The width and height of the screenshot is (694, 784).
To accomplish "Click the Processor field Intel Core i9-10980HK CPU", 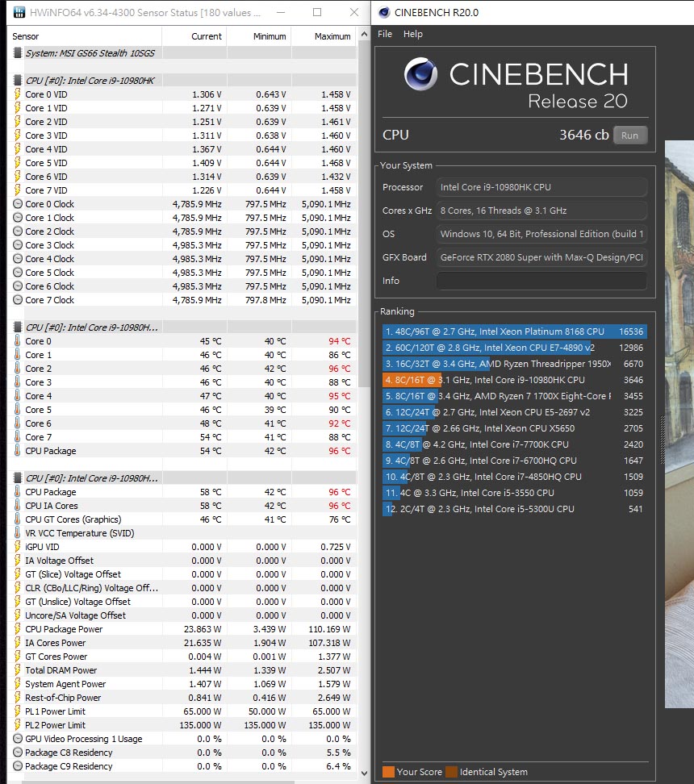I will point(541,187).
